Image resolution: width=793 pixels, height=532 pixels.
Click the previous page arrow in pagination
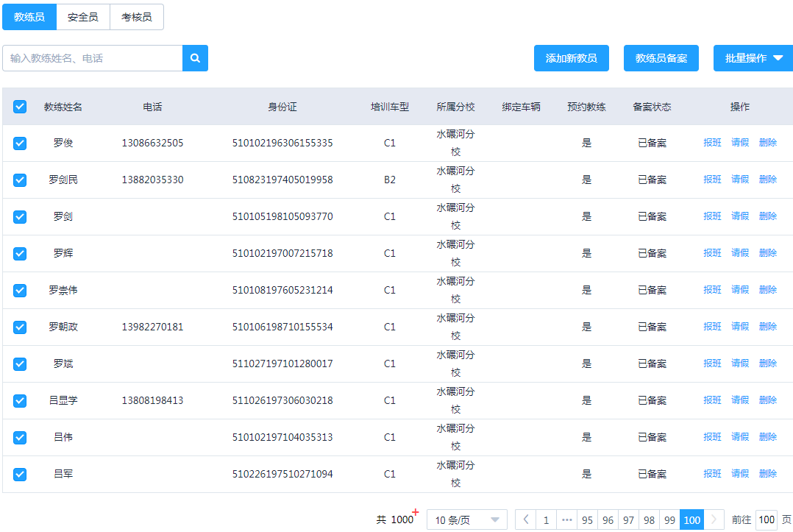526,519
